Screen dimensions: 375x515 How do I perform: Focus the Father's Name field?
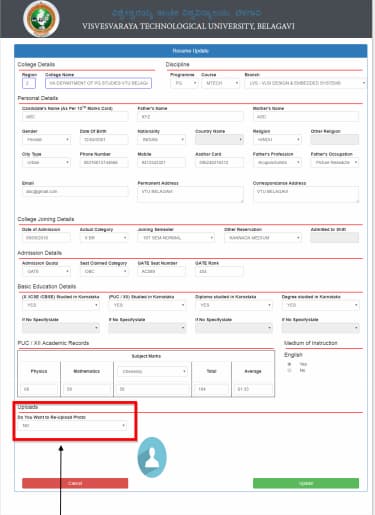coord(190,117)
